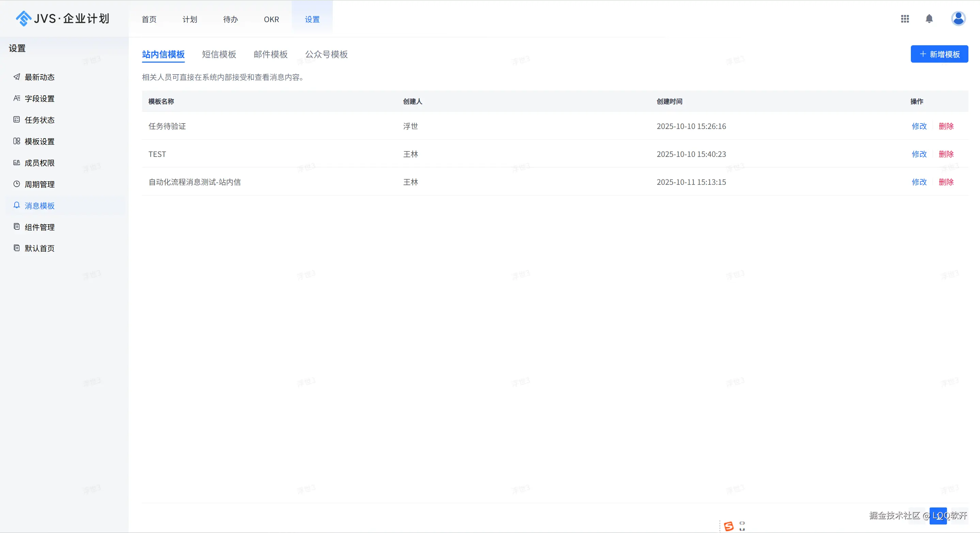980x533 pixels.
Task: Open 组件管理 in the sidebar
Action: point(39,227)
